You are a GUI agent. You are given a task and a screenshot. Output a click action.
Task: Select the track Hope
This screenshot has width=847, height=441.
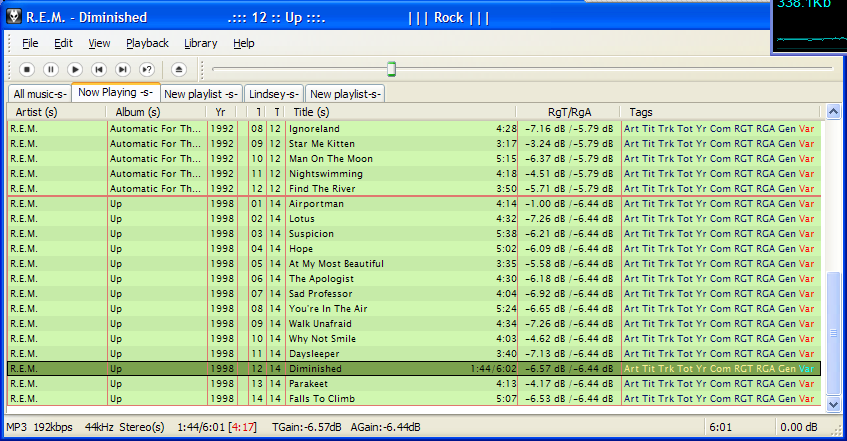(414, 249)
